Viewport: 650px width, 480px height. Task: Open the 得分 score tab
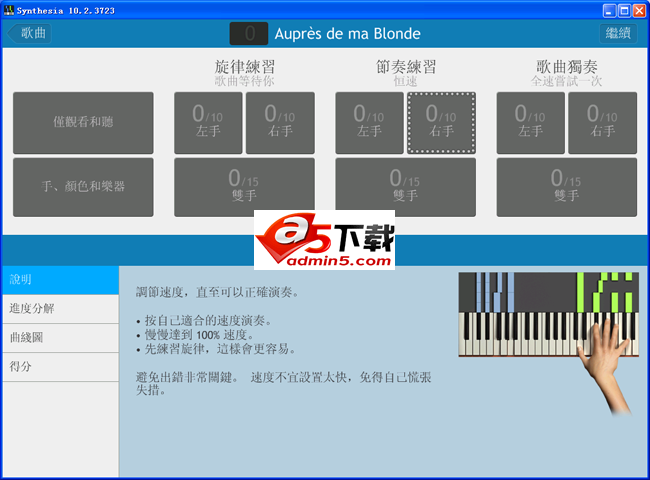coord(61,367)
